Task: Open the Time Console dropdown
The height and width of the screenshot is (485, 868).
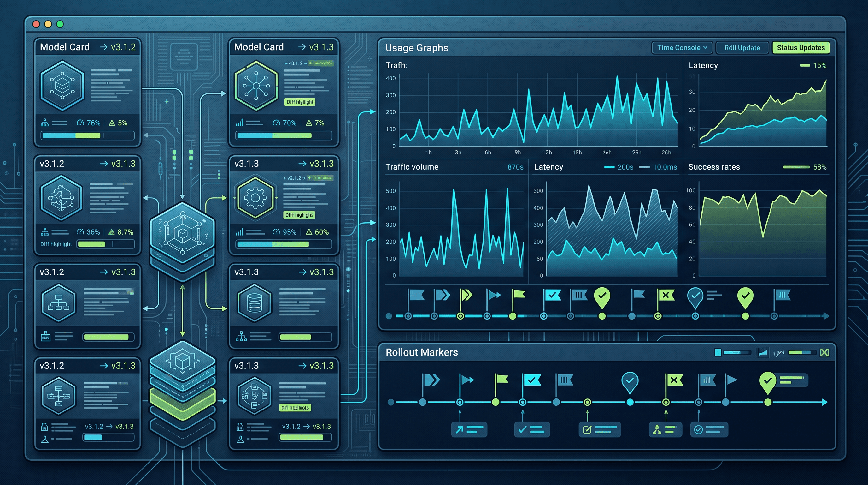Action: (x=682, y=48)
